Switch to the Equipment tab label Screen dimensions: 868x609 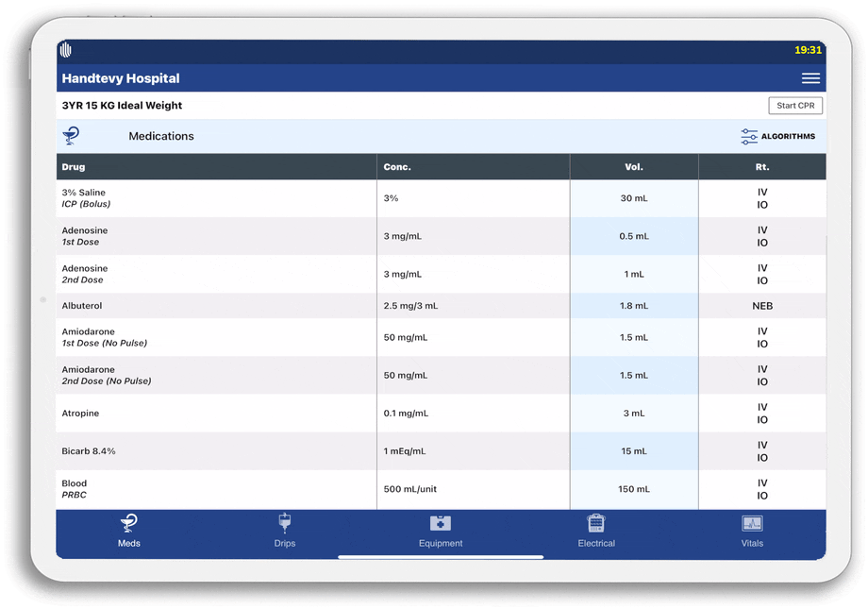pyautogui.click(x=441, y=544)
